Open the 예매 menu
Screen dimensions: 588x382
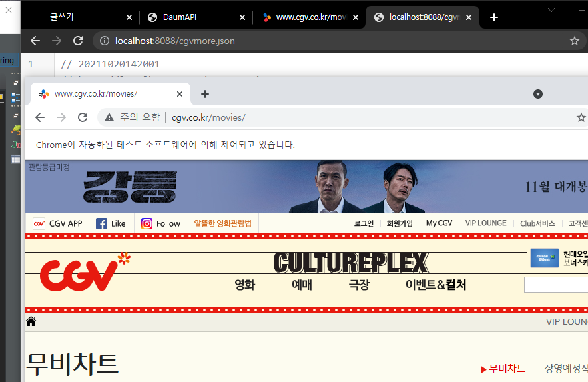(302, 285)
